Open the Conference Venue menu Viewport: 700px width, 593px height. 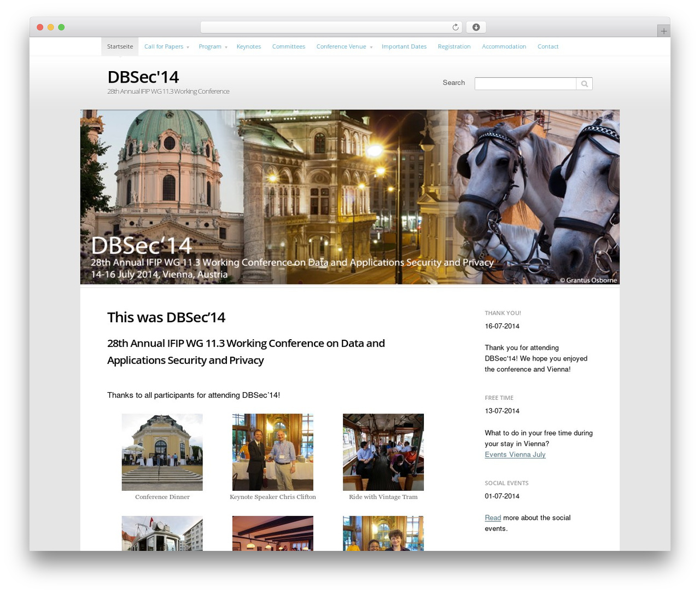[341, 46]
